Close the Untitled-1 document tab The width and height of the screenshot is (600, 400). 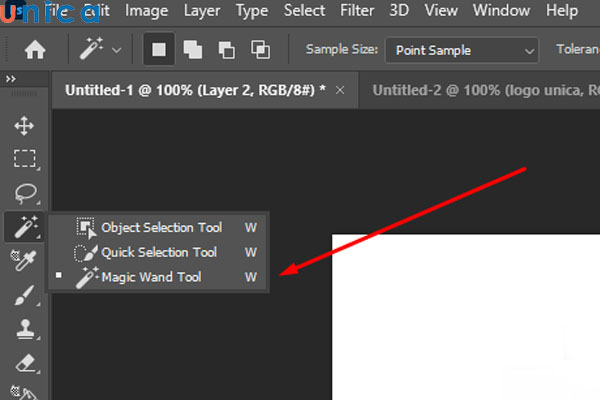click(x=340, y=90)
